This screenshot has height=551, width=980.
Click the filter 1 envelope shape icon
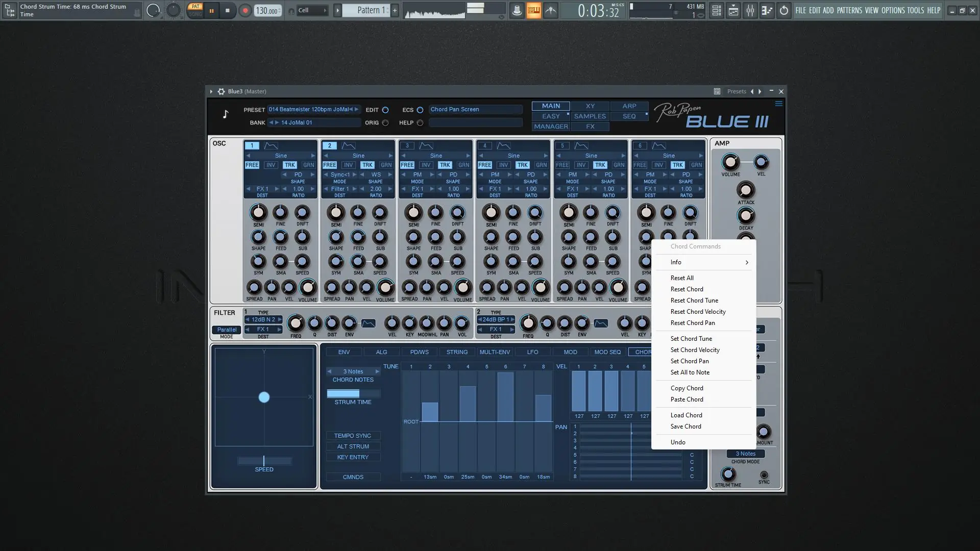pyautogui.click(x=368, y=323)
